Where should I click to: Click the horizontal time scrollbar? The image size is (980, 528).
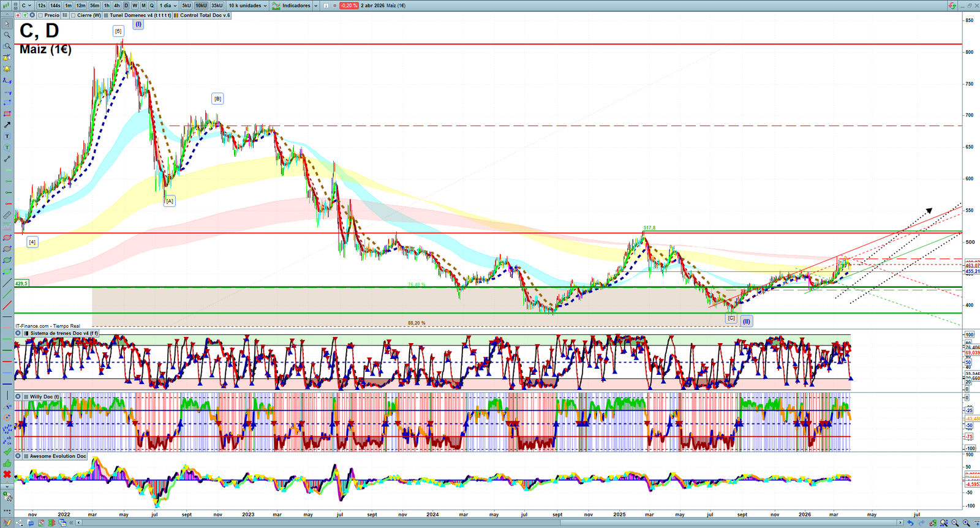click(x=490, y=522)
